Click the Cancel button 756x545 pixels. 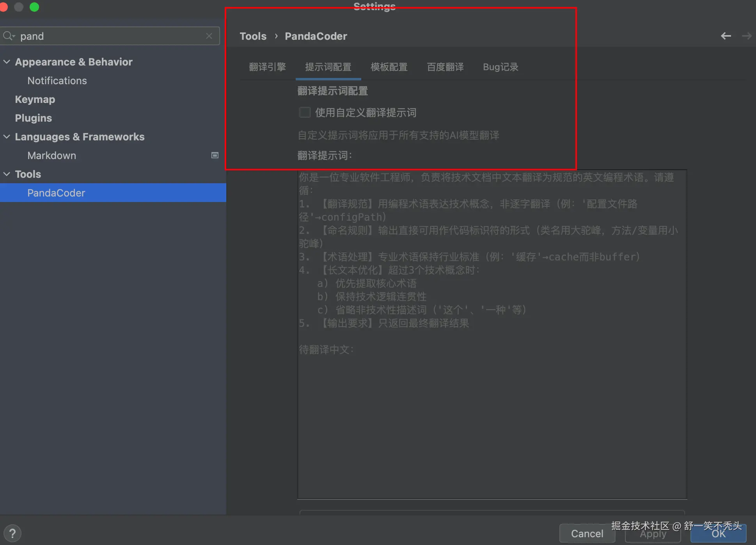tap(587, 533)
